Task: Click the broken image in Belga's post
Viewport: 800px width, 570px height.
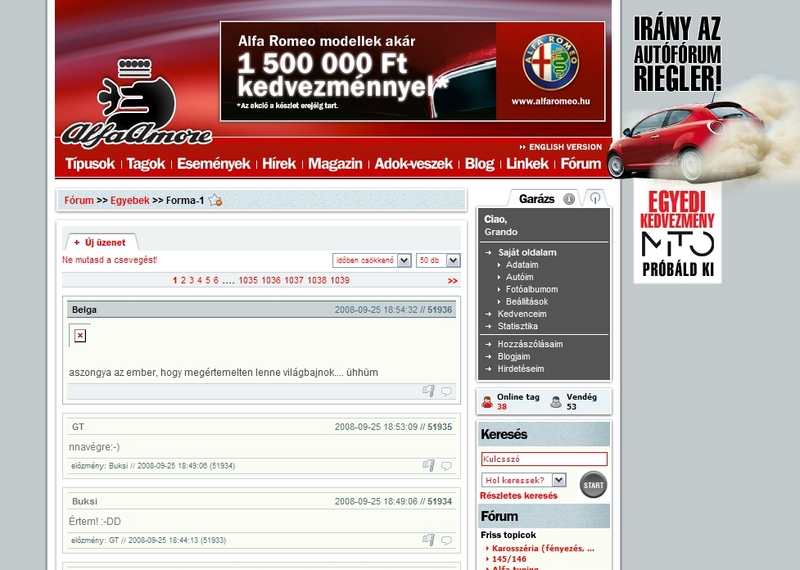Action: pyautogui.click(x=79, y=335)
